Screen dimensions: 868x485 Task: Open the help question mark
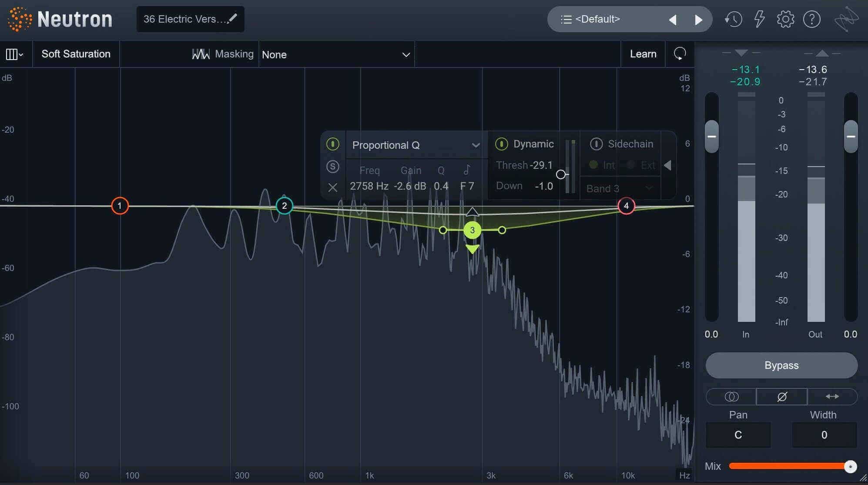click(811, 19)
